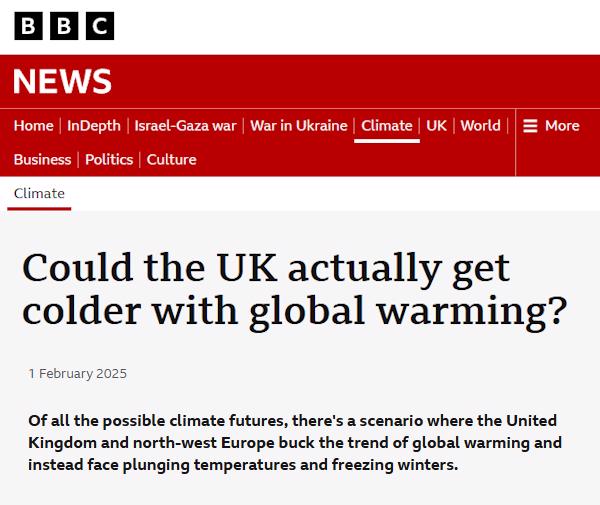Viewport: 600px width, 505px height.
Task: Click the three-line icon beside More
Action: [530, 126]
